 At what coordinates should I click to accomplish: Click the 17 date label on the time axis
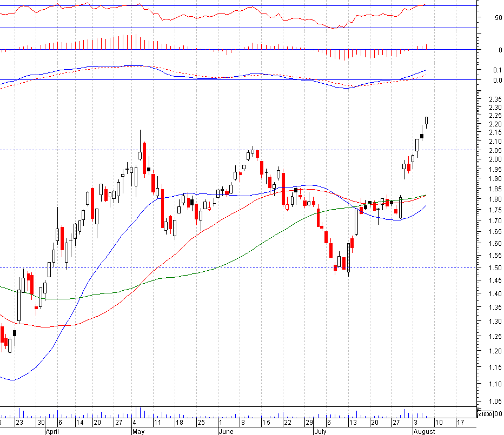click(461, 423)
